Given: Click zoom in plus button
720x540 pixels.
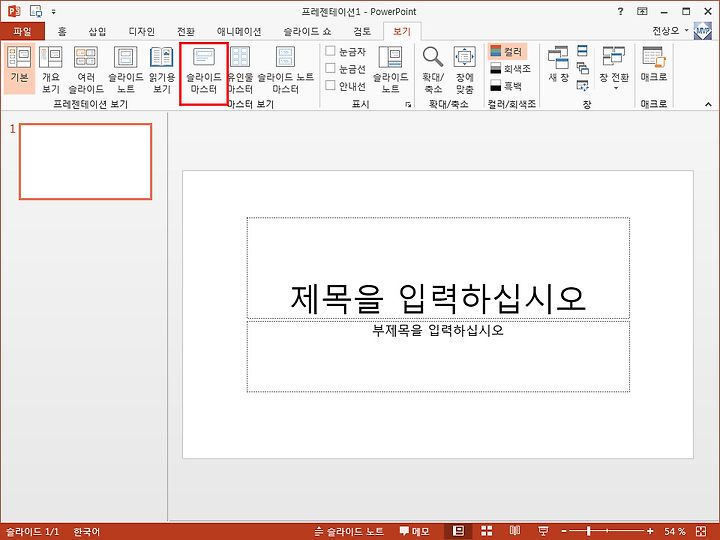Looking at the screenshot, I should (x=650, y=531).
